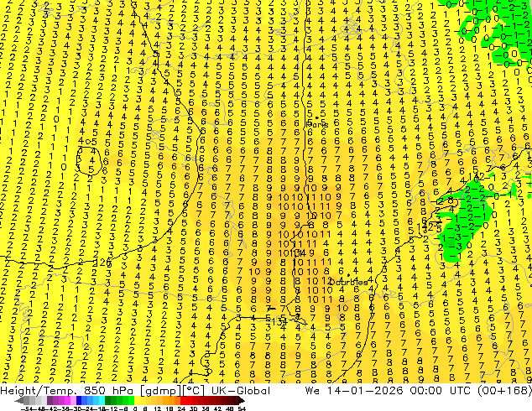
Task: Click the left arrow end of color legend
Action: coord(19,400)
